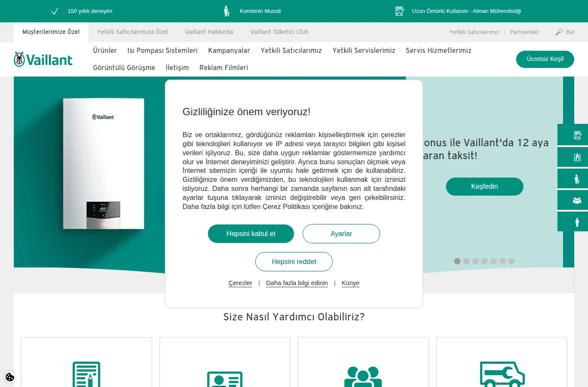Open the Ürünler menu
Screen dimensions: 588x387
pos(105,50)
